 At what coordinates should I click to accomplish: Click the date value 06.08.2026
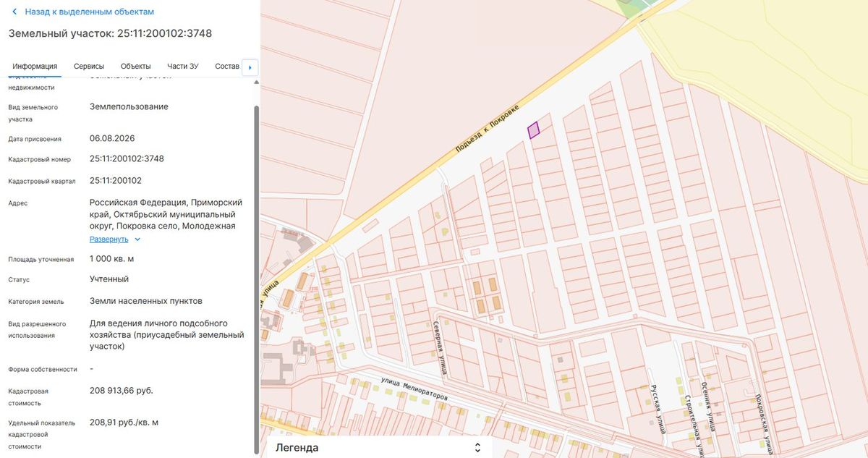[112, 138]
